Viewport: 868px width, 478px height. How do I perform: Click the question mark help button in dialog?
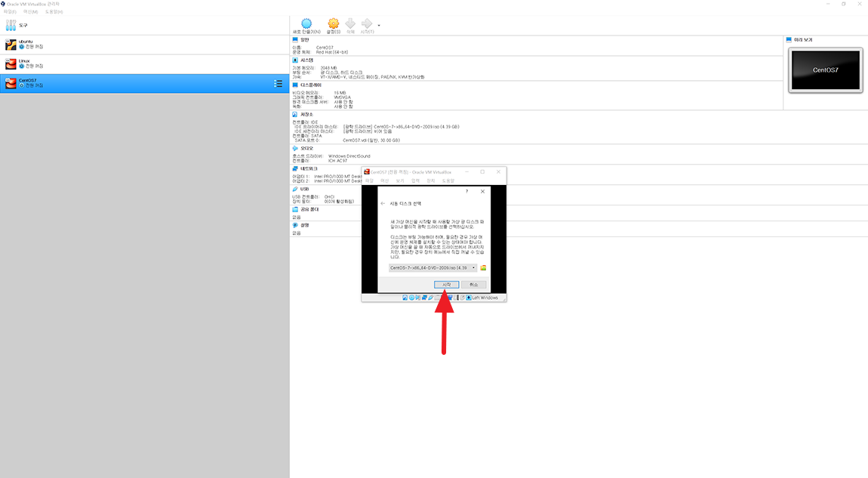tap(466, 192)
